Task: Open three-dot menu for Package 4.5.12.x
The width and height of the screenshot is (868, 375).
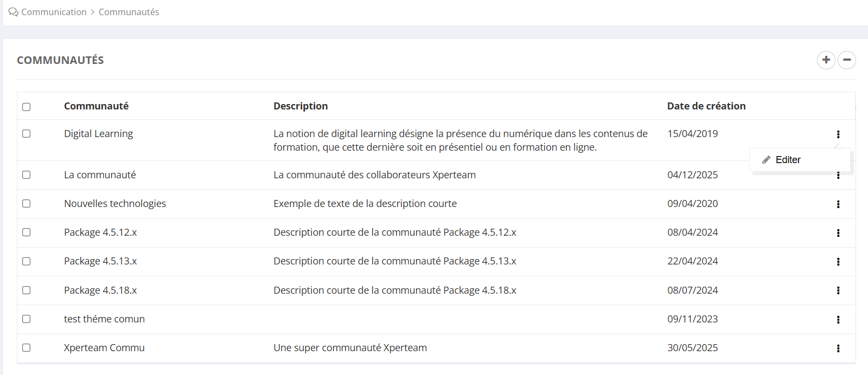Action: [x=838, y=233]
